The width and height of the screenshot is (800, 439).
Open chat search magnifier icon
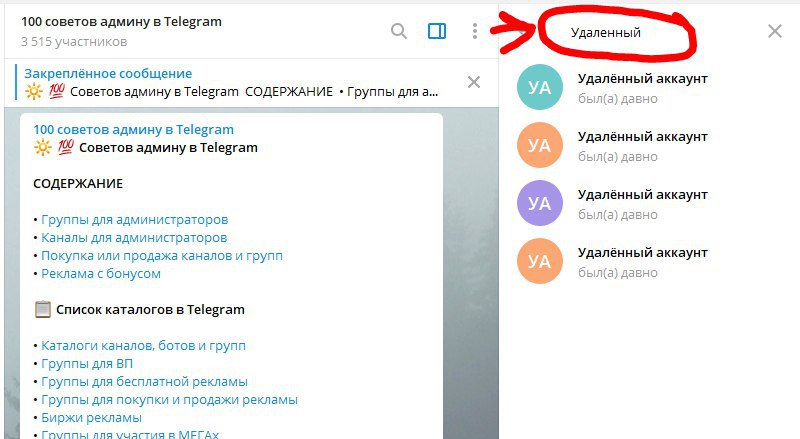(399, 32)
